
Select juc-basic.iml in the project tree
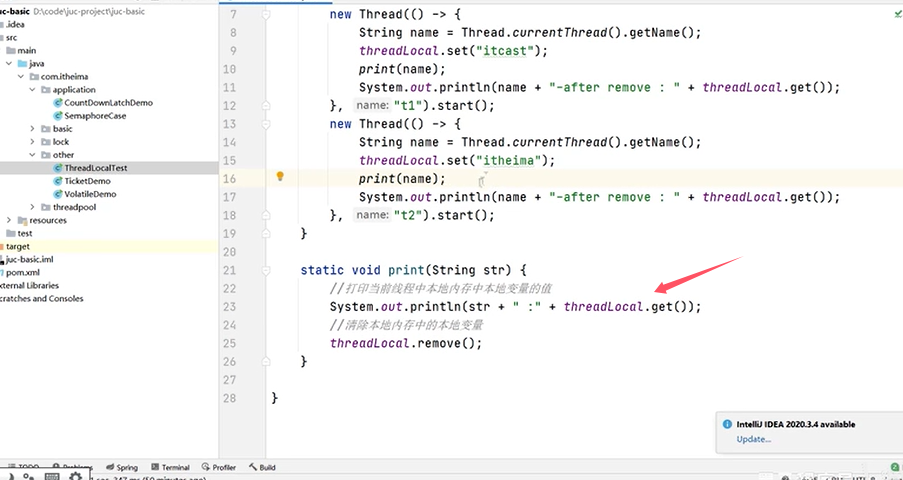[x=29, y=259]
